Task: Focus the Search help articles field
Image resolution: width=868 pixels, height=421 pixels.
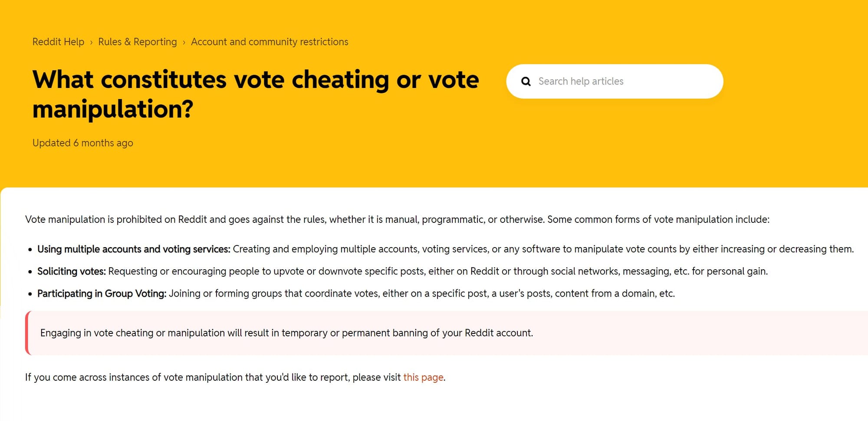Action: (621, 82)
